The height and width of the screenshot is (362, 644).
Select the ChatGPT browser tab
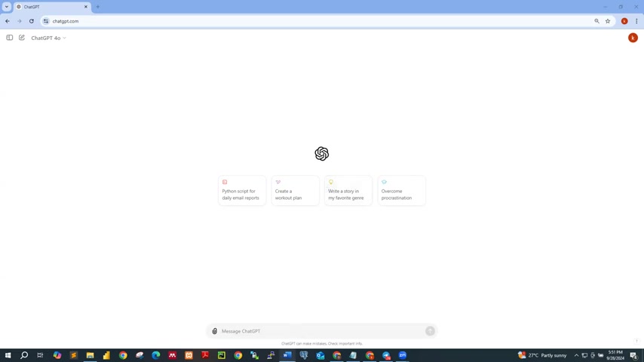[x=52, y=7]
